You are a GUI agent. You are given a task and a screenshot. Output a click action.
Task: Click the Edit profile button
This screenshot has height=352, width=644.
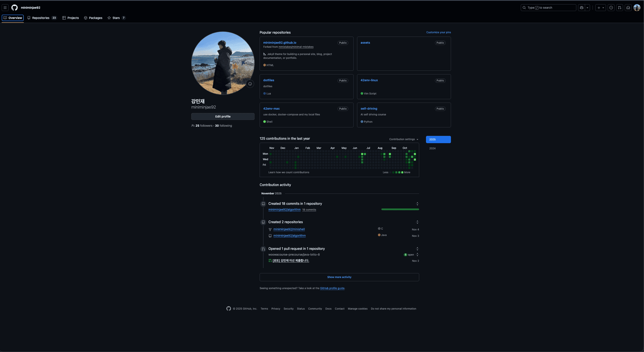(x=223, y=117)
